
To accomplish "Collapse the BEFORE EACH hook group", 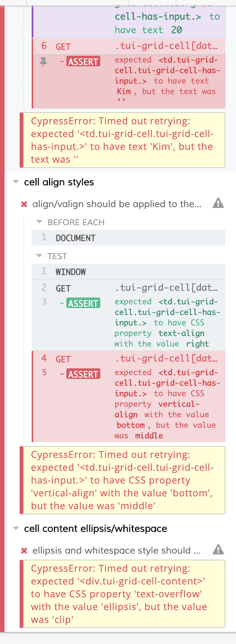I will point(39,222).
